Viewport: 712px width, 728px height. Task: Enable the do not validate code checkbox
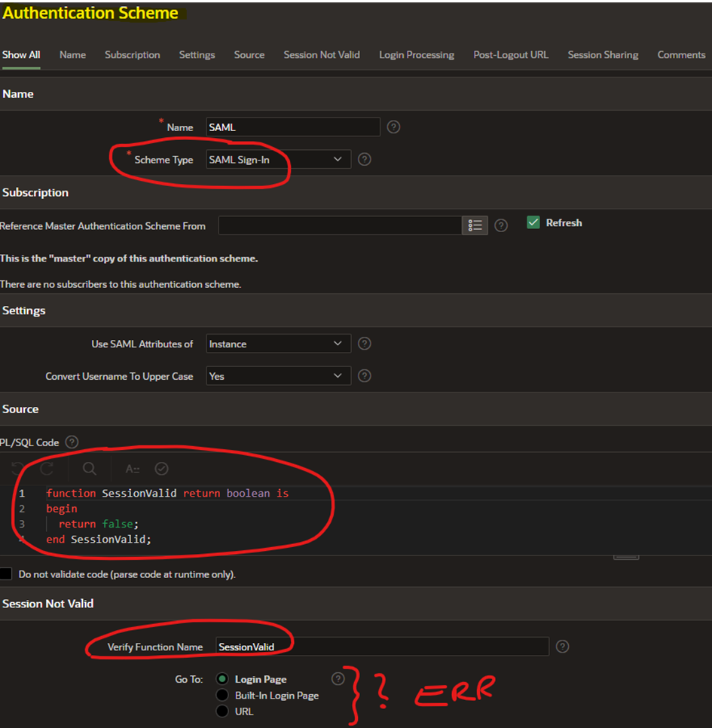point(6,573)
